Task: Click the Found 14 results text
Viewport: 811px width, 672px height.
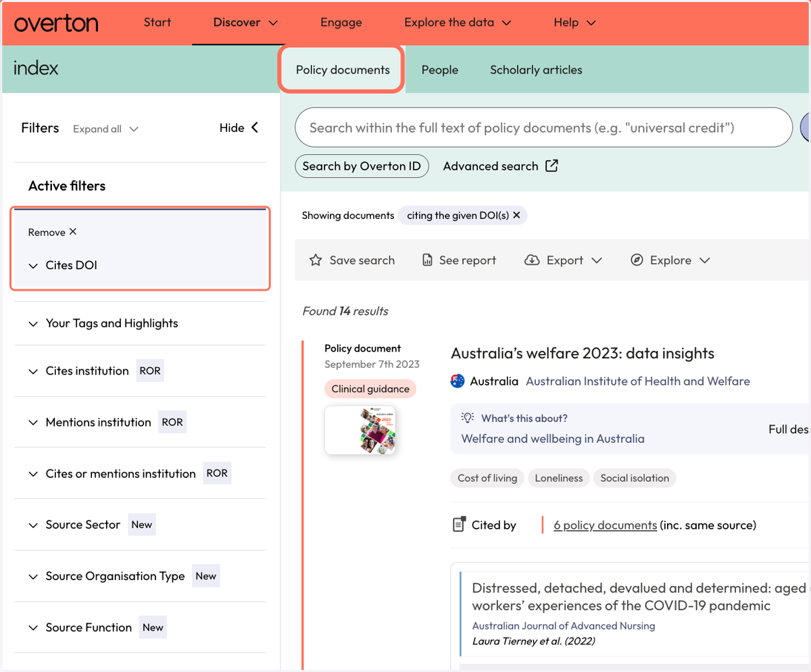Action: pyautogui.click(x=345, y=311)
